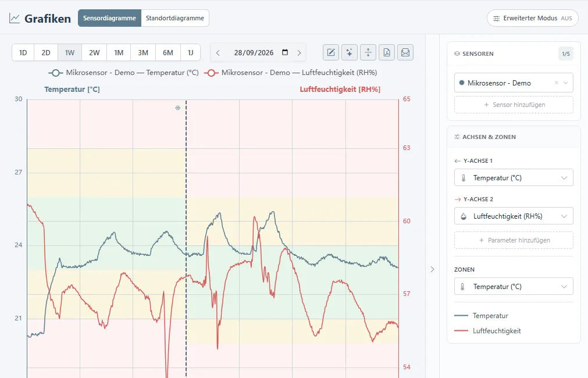
Task: Switch to Standortdiagramme tab
Action: point(174,18)
